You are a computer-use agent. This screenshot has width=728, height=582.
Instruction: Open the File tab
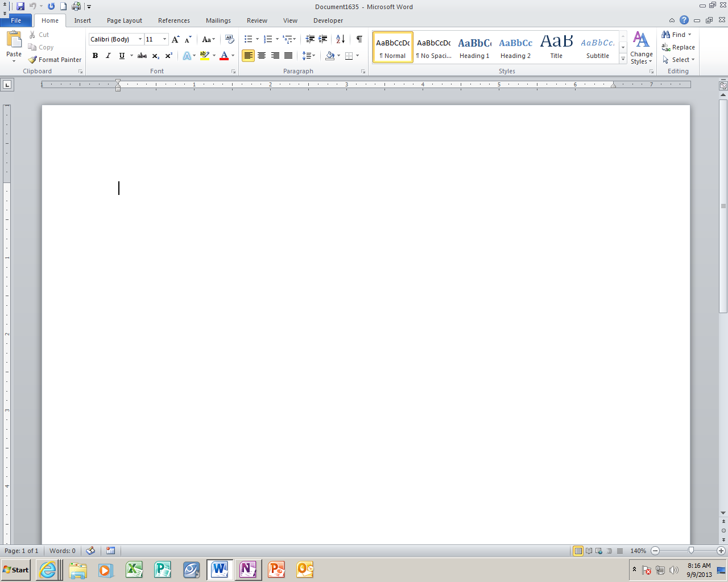pos(16,20)
